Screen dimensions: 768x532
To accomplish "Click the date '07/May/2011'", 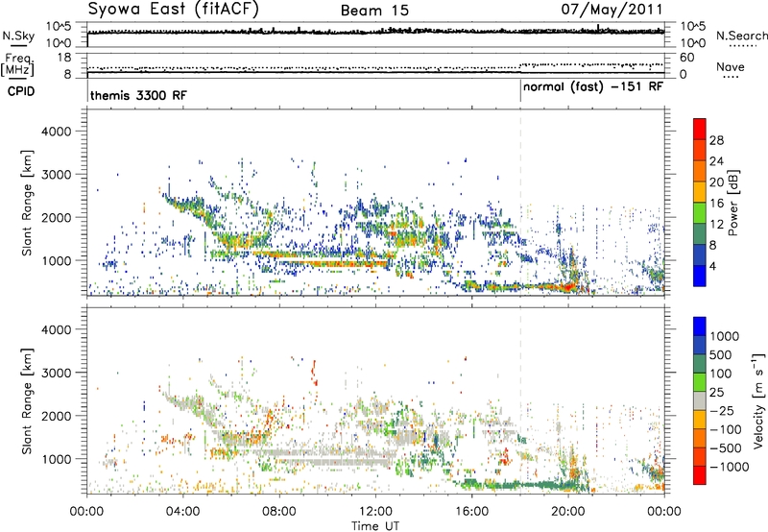I will point(612,9).
